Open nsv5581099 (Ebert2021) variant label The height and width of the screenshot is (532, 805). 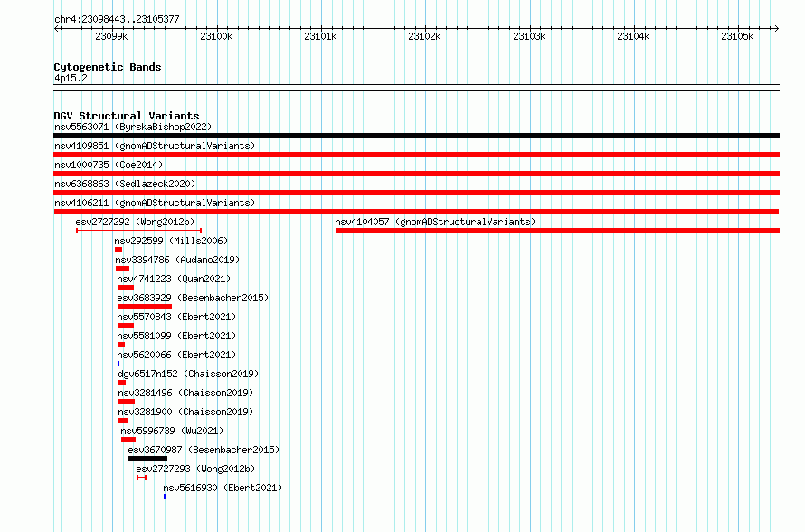pyautogui.click(x=176, y=336)
